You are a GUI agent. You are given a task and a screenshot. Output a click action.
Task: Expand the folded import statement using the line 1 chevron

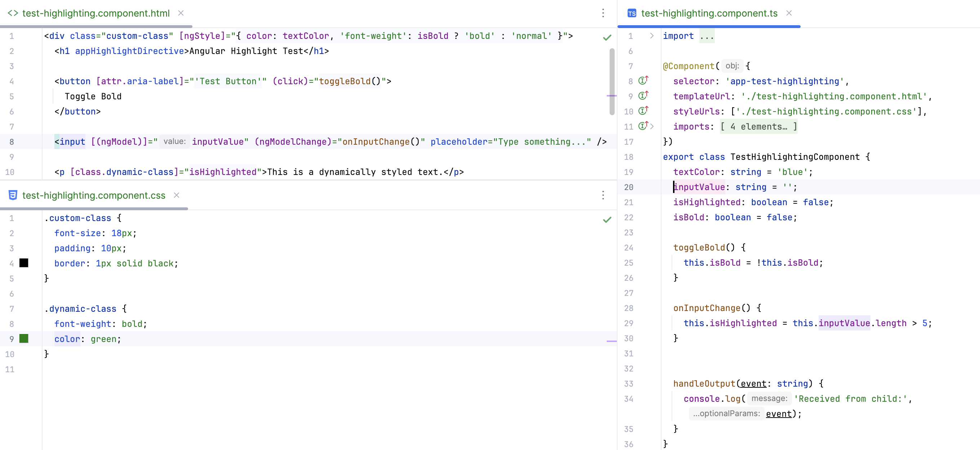pos(651,36)
